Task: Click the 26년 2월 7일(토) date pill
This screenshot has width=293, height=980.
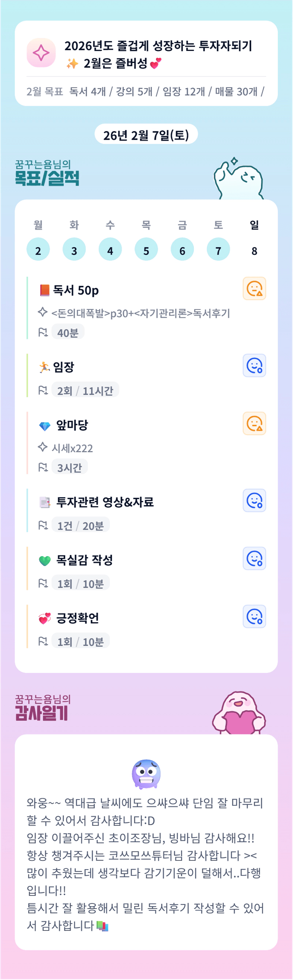Action: click(146, 135)
